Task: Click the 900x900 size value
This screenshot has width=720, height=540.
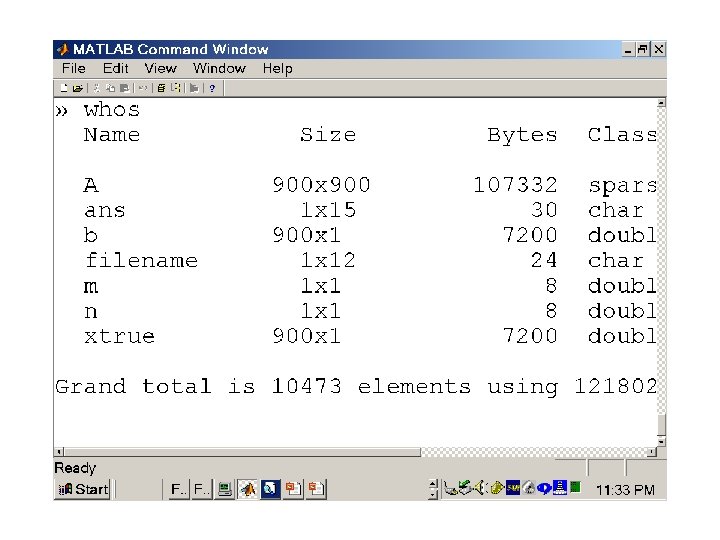Action: coord(321,185)
